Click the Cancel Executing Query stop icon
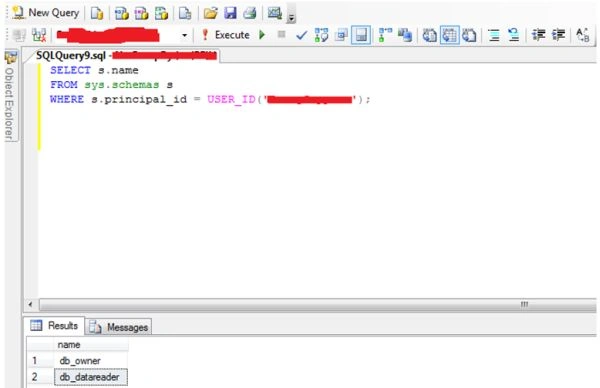Image resolution: width=600 pixels, height=388 pixels. [x=281, y=35]
